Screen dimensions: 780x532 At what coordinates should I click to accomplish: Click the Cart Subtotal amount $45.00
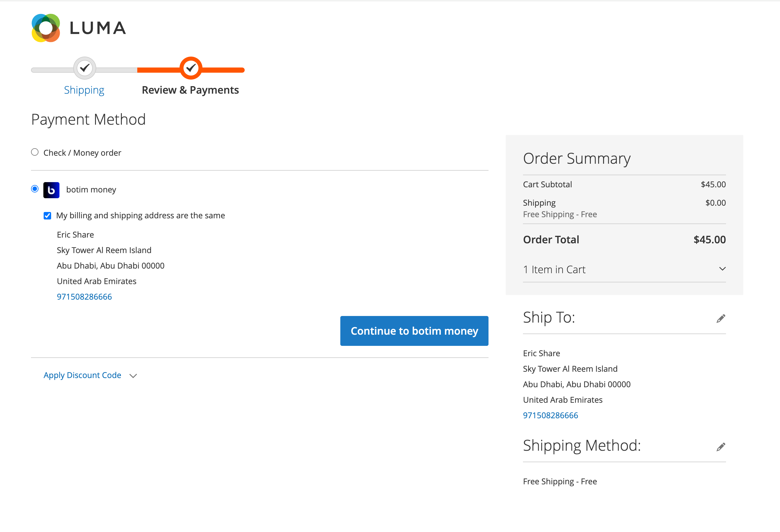713,184
